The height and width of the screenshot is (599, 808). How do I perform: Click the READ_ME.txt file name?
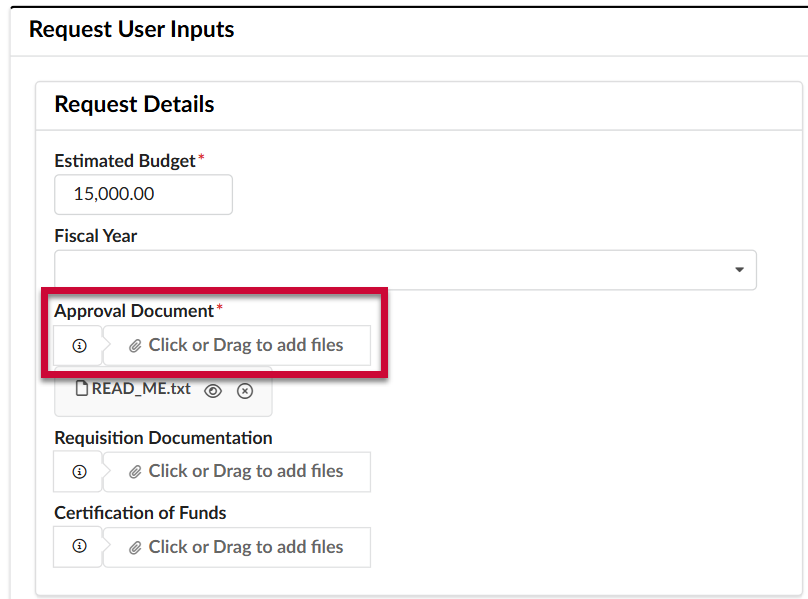[142, 390]
